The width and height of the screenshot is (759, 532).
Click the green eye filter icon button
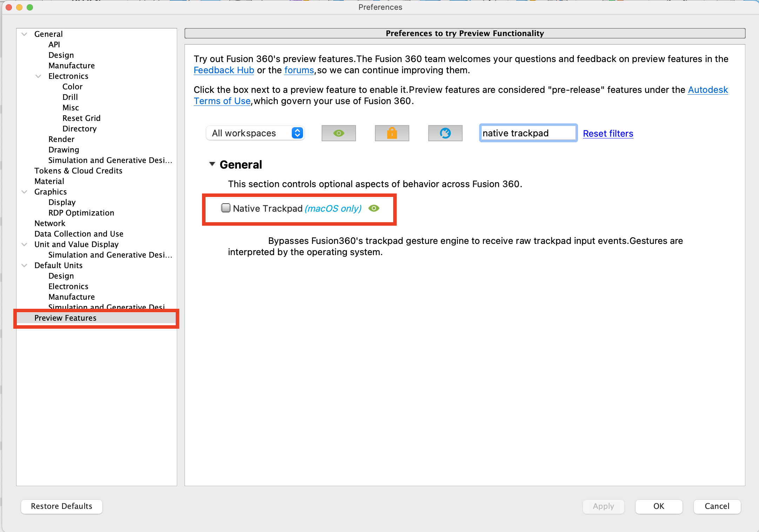338,133
